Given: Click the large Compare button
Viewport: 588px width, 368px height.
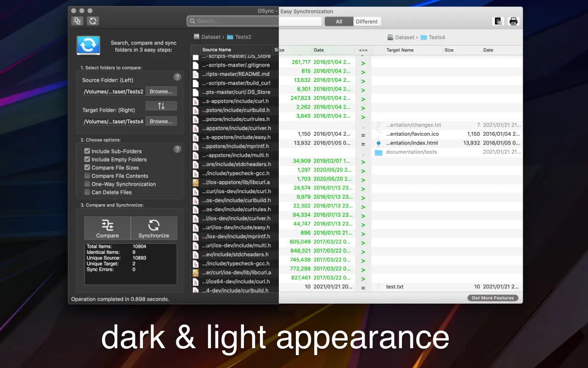Looking at the screenshot, I should 107,228.
